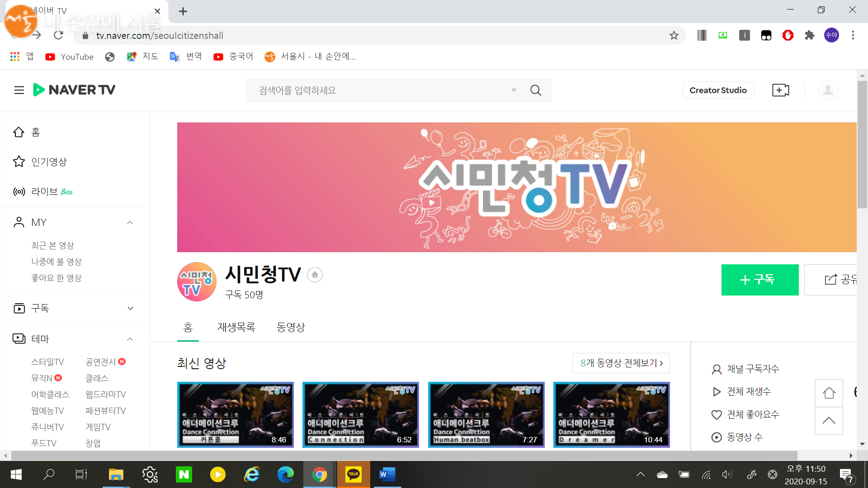Click the scroll-to-top arrow button
This screenshot has width=868, height=488.
[x=829, y=421]
